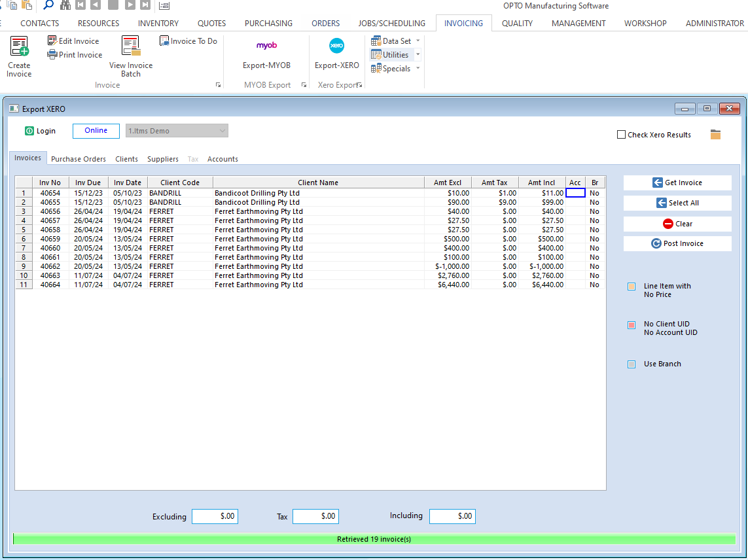Image resolution: width=748 pixels, height=560 pixels.
Task: Click the Excluding total field
Action: 215,516
